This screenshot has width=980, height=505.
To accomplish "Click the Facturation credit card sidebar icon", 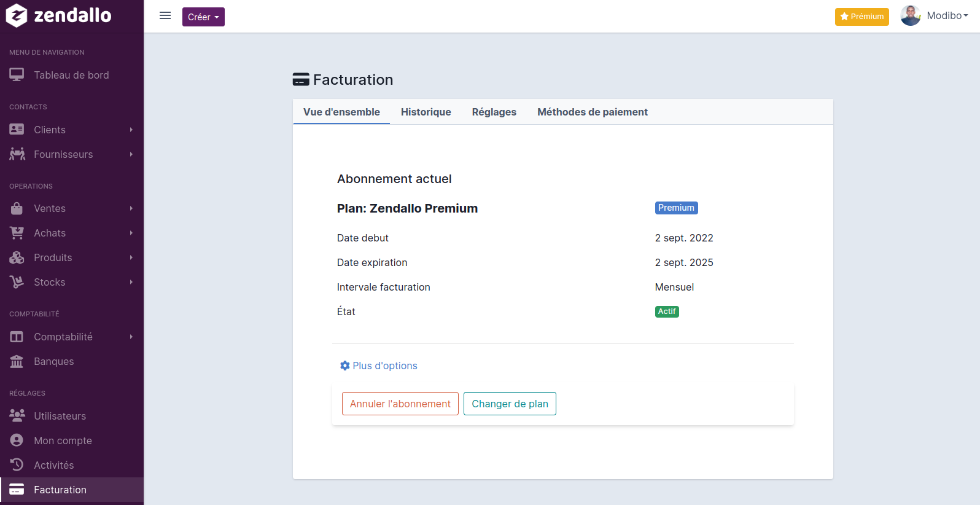I will click(17, 490).
